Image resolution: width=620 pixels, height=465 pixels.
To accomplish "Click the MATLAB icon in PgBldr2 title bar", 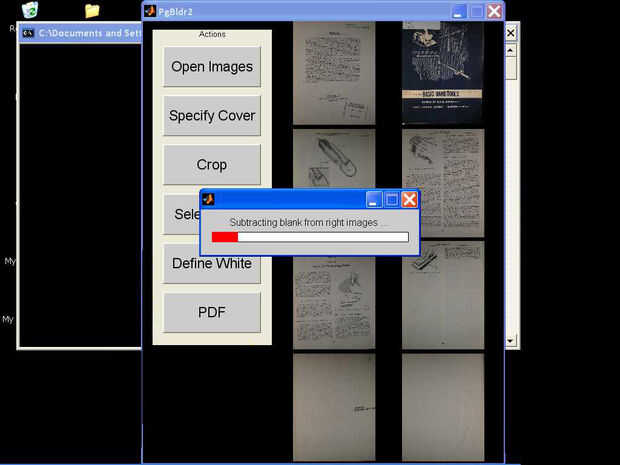I will pyautogui.click(x=150, y=11).
